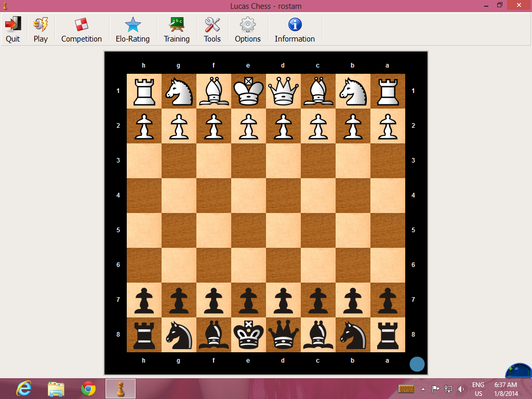Image resolution: width=532 pixels, height=399 pixels.
Task: Select the white pawn on f2
Action: [x=214, y=126]
